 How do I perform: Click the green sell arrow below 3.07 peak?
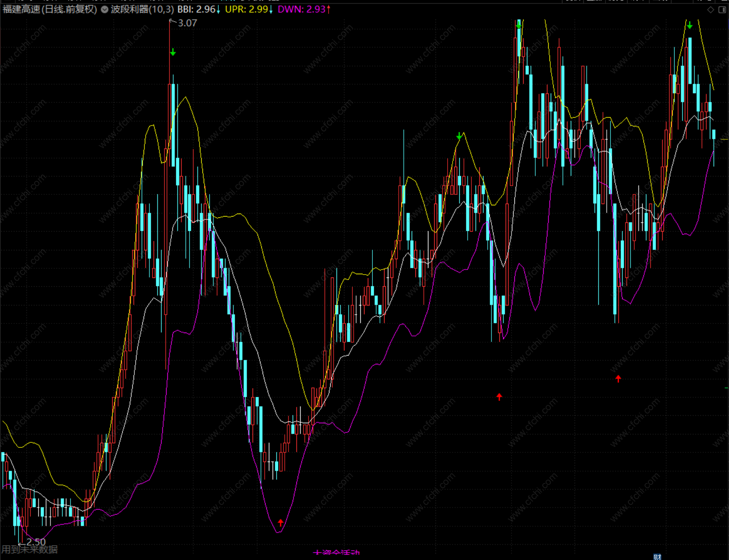[173, 53]
